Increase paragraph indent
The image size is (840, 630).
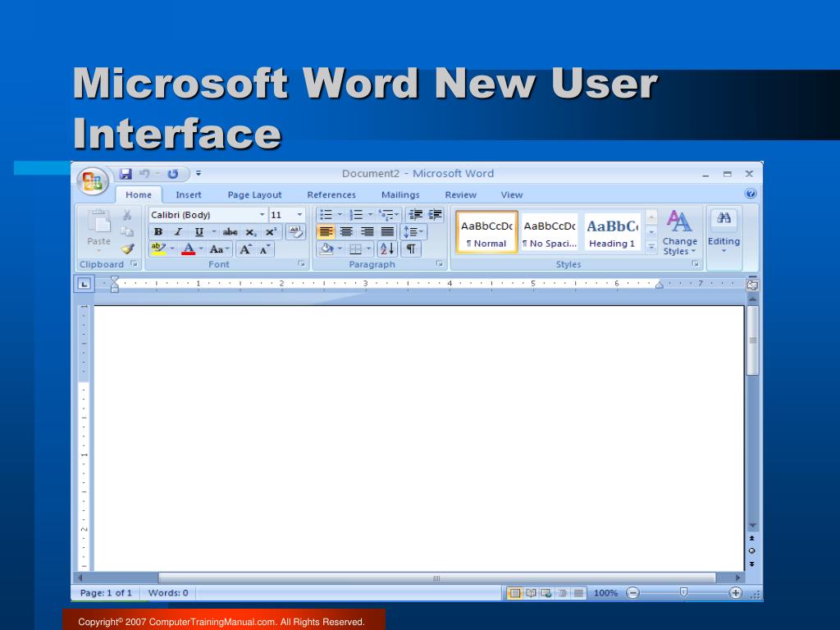(x=435, y=215)
